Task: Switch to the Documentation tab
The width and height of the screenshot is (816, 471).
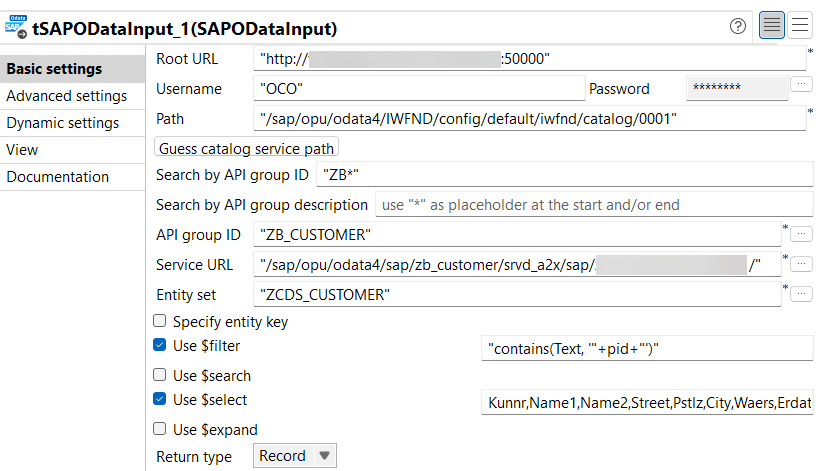Action: tap(58, 177)
